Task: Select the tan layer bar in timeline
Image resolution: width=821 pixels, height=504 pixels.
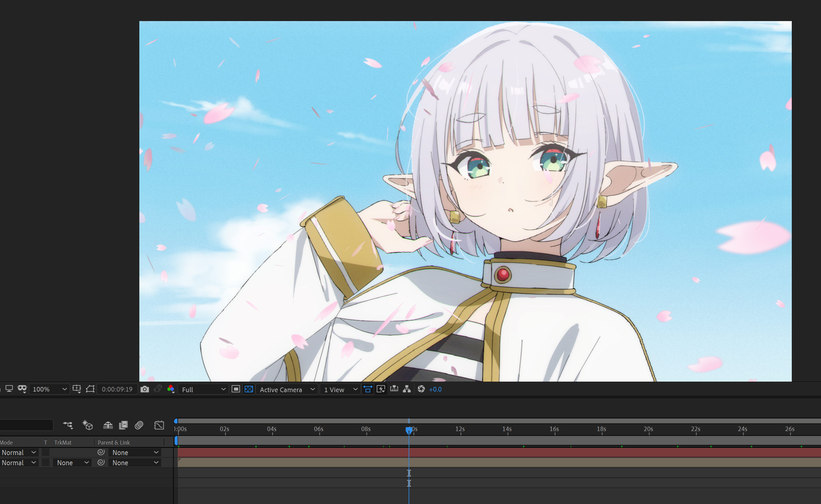Action: 499,463
